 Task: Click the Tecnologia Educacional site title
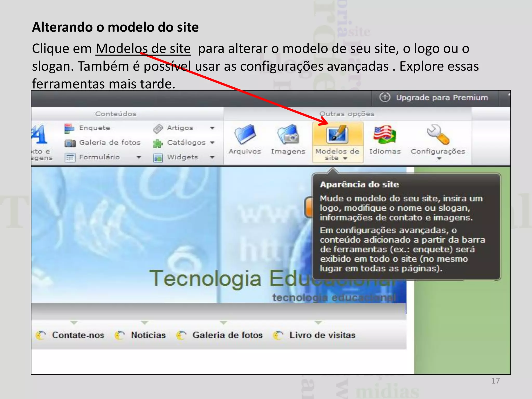point(273,278)
